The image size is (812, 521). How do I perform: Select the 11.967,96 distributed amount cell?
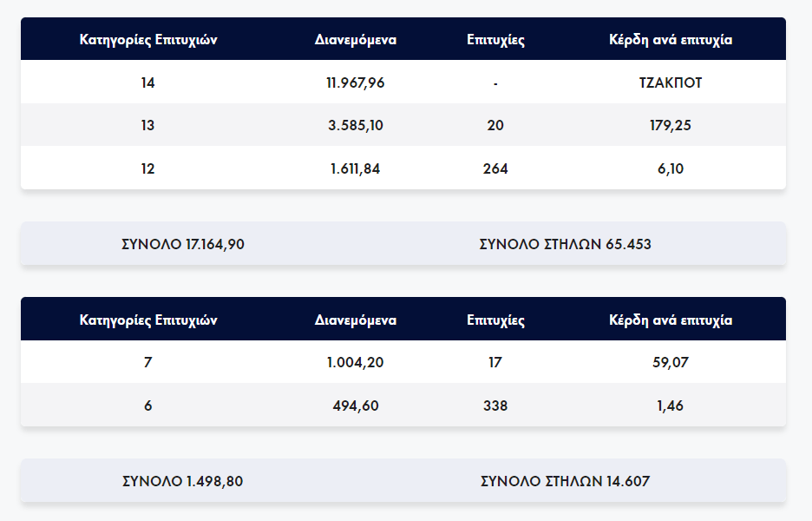(x=356, y=83)
